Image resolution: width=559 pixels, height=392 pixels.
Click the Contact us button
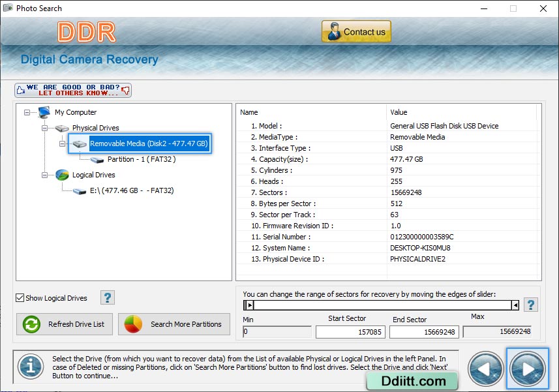point(356,31)
